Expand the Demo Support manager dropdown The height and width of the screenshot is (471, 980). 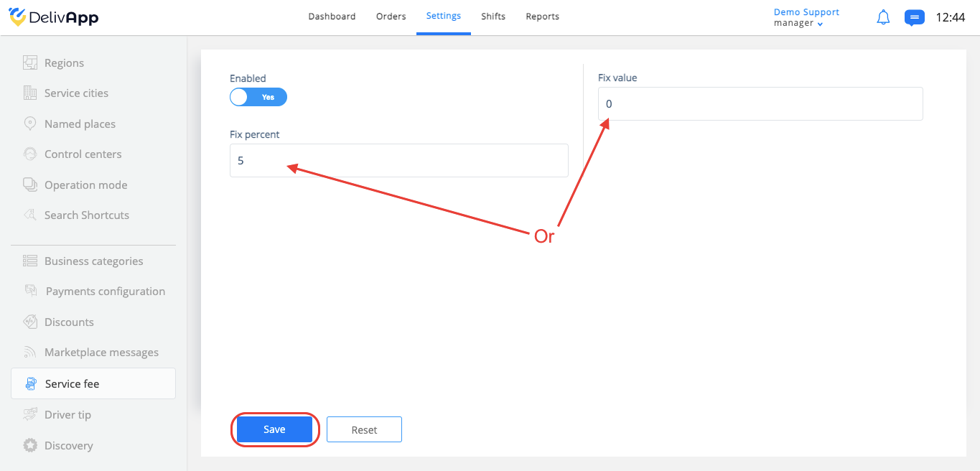point(806,18)
